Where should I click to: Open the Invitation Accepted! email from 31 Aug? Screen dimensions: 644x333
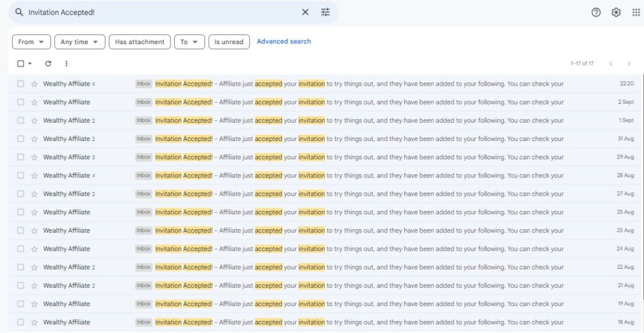(325, 139)
